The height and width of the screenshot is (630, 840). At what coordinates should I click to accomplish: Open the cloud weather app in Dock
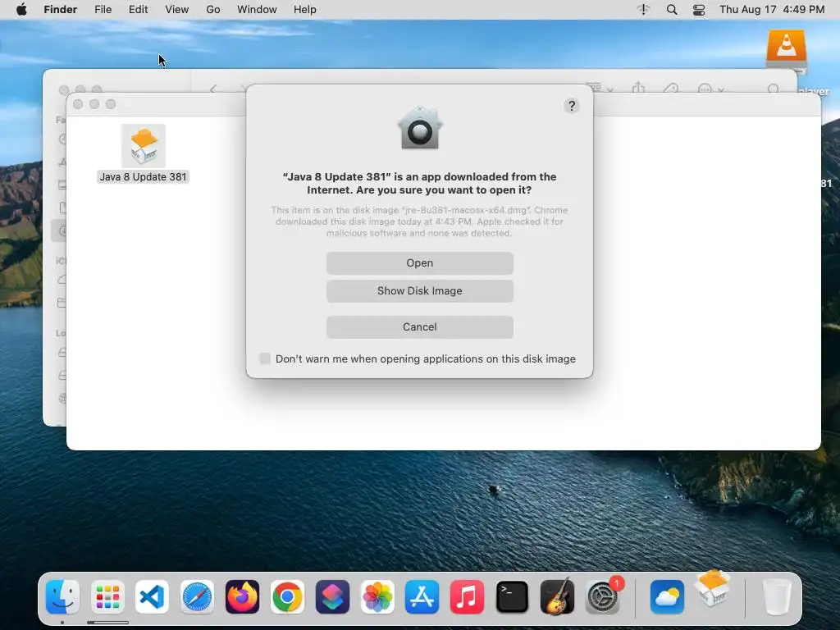[667, 596]
